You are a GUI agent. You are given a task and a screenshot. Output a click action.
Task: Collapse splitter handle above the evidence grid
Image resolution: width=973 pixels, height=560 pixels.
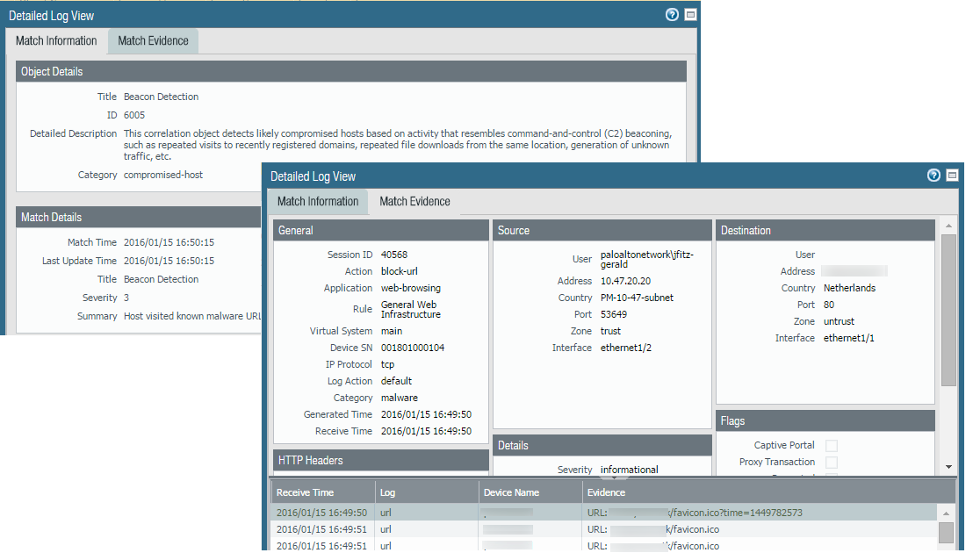point(619,477)
